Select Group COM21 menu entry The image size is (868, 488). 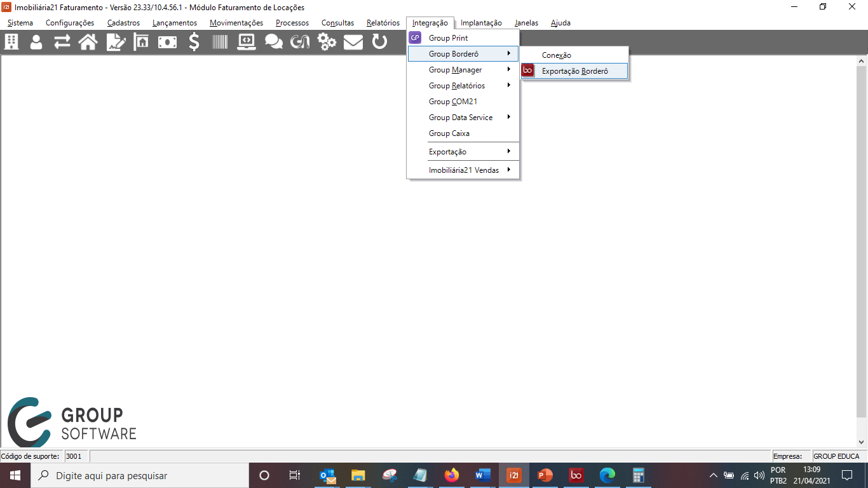463,102
